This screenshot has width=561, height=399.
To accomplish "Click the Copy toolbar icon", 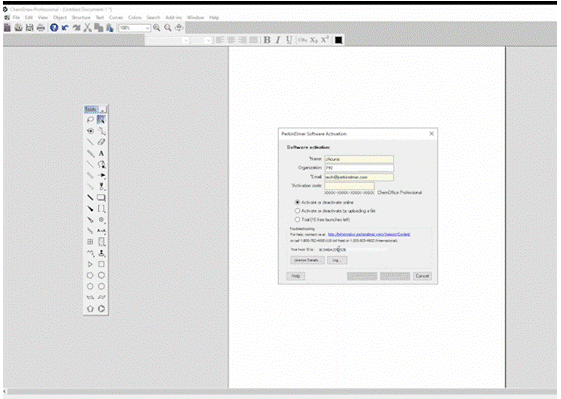I will [98, 28].
